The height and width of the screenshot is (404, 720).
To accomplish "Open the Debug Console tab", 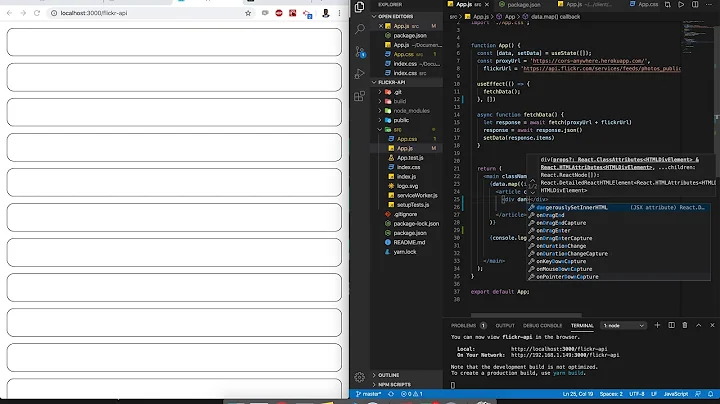I will click(542, 325).
